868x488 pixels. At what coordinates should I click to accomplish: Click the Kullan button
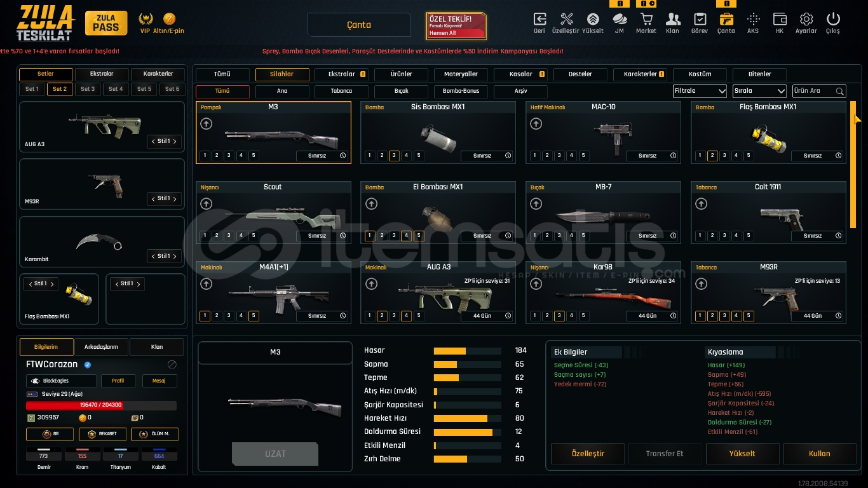[820, 454]
